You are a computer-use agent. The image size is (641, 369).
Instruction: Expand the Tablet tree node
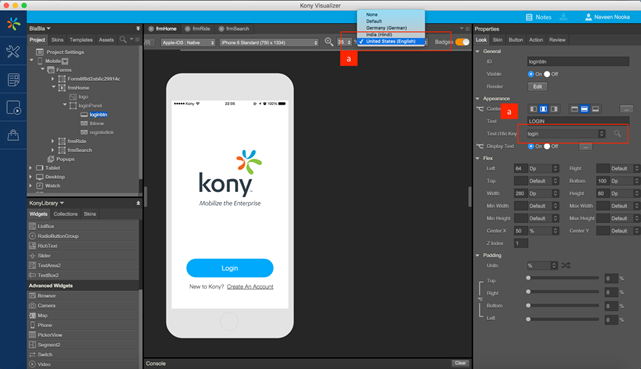[x=31, y=168]
